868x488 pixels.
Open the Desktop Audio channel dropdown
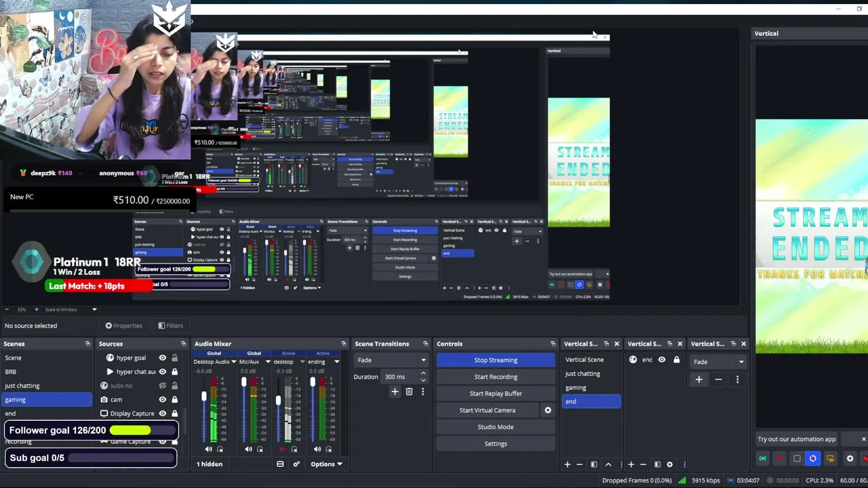tap(234, 362)
